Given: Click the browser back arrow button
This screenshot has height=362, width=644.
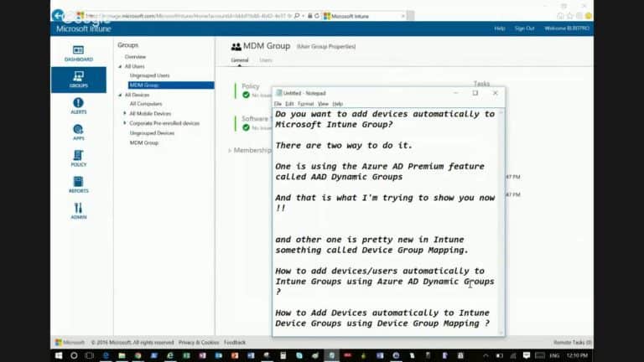Looking at the screenshot, I should tap(60, 15).
